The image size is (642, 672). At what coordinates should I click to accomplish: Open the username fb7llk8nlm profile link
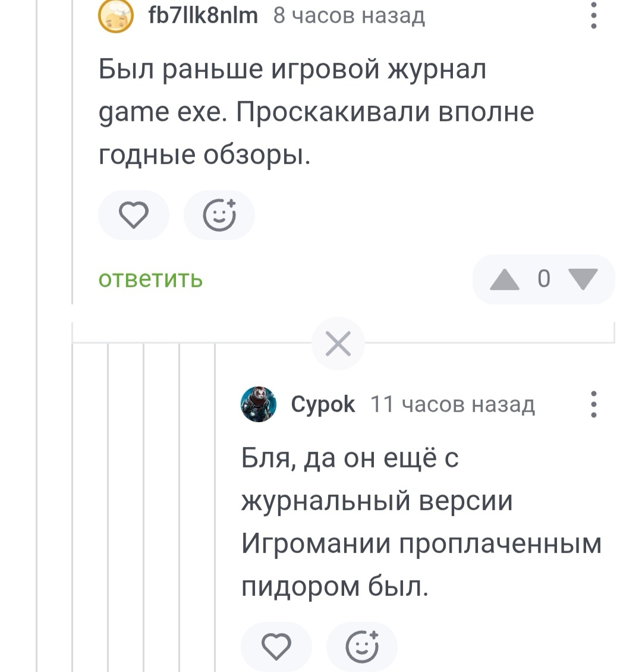(202, 15)
